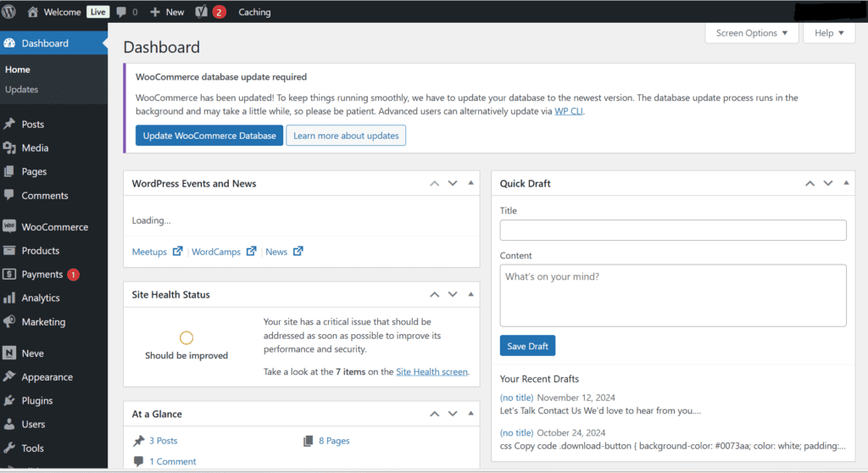Click the Media icon in the sidebar
Image resolution: width=868 pixels, height=473 pixels.
click(9, 147)
